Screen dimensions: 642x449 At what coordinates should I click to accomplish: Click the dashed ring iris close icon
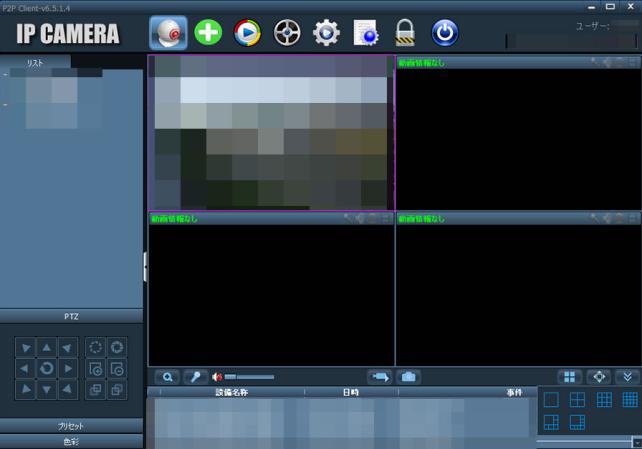tap(95, 347)
